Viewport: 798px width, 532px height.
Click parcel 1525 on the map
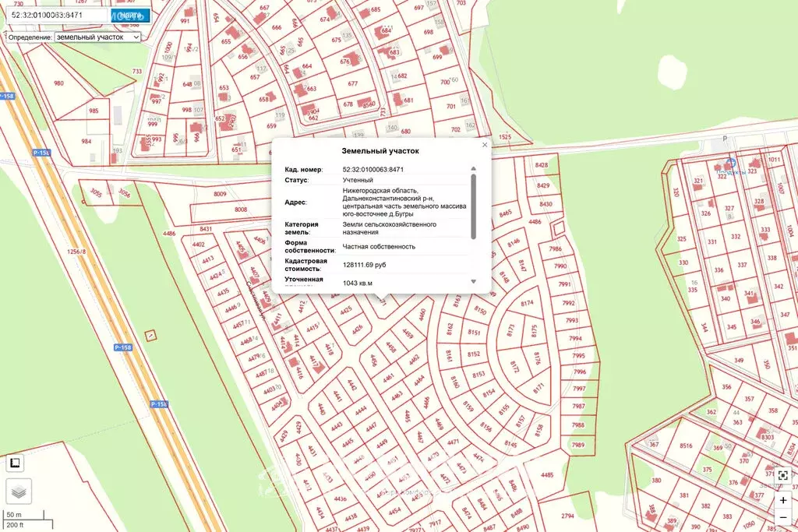[505, 137]
